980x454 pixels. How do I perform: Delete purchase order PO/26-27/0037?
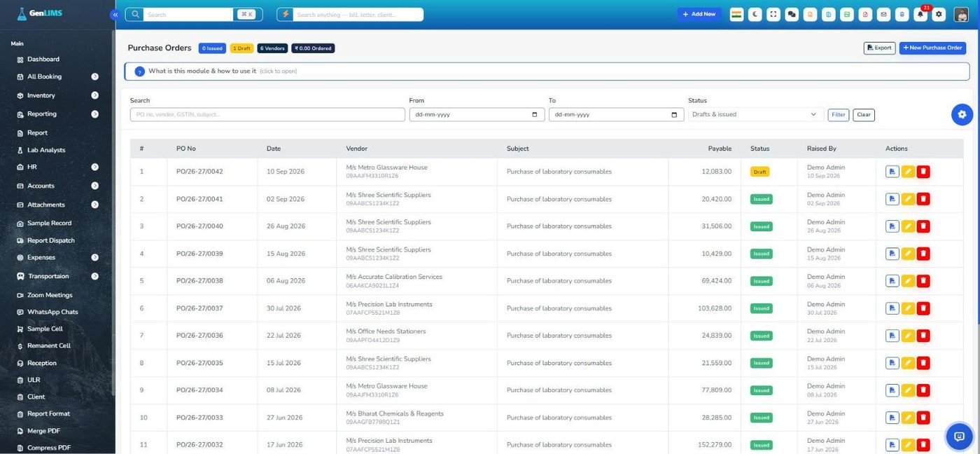pos(923,308)
